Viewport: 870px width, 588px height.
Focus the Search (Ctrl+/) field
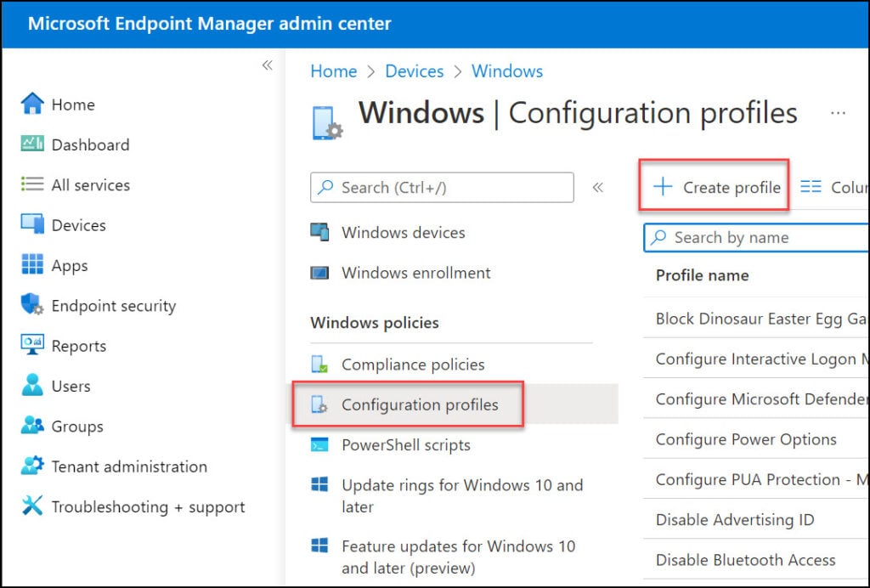pos(442,187)
